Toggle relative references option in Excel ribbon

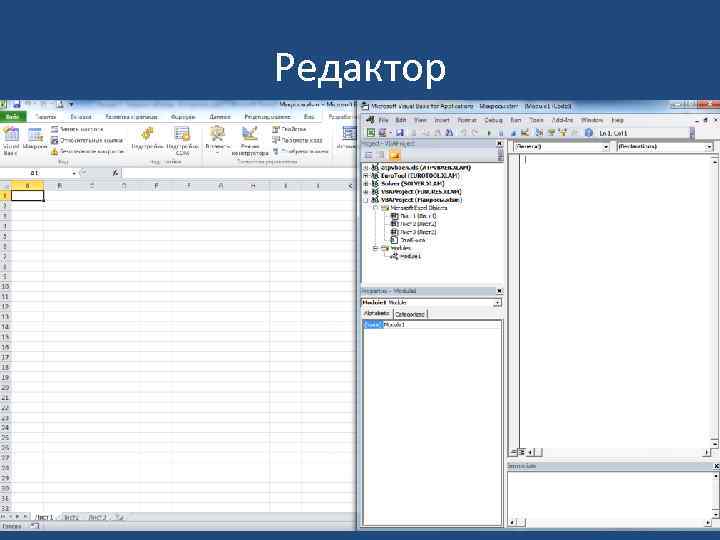[x=87, y=140]
